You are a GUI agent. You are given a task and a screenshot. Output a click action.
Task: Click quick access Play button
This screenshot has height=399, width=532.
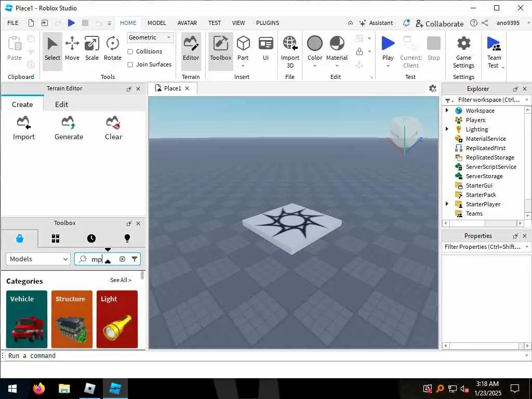click(x=71, y=23)
